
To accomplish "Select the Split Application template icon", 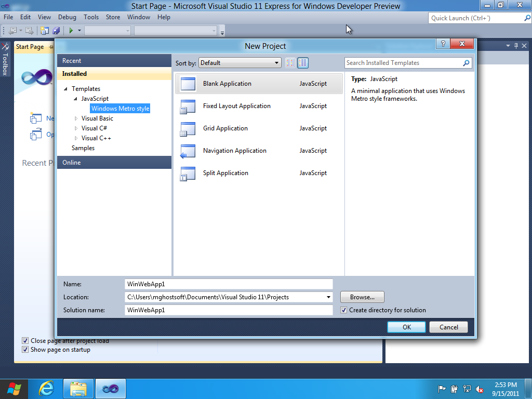I will [x=187, y=174].
